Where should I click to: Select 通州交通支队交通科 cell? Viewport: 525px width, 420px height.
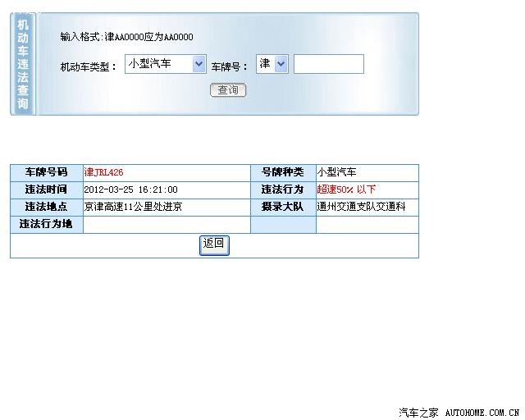[367, 208]
